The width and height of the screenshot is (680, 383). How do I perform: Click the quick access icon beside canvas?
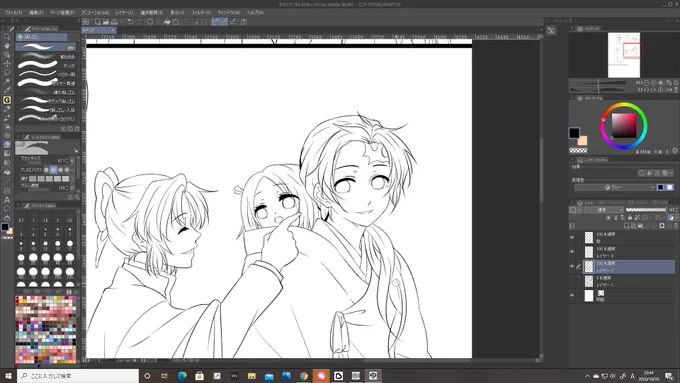point(551,30)
